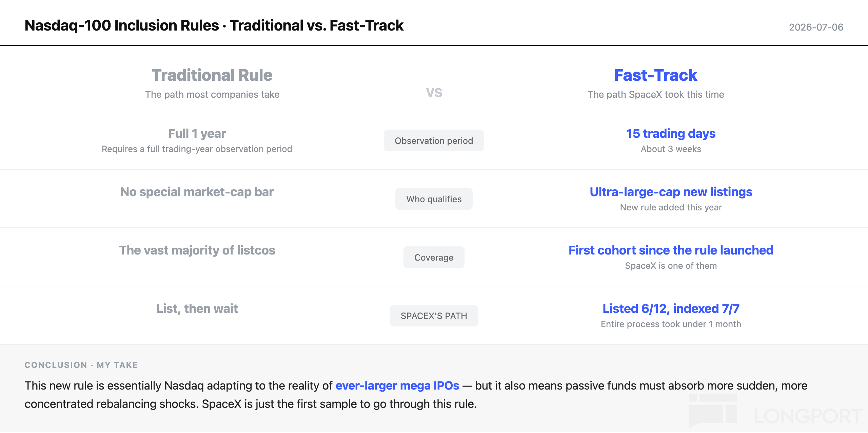This screenshot has height=433, width=868.
Task: Select the Observation period label pill
Action: tap(434, 140)
